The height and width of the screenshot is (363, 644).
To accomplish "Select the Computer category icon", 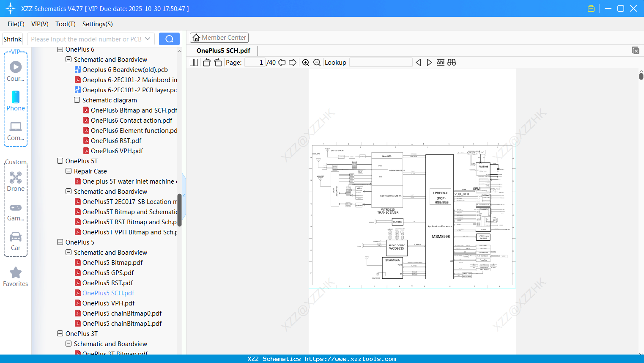I will point(16,131).
